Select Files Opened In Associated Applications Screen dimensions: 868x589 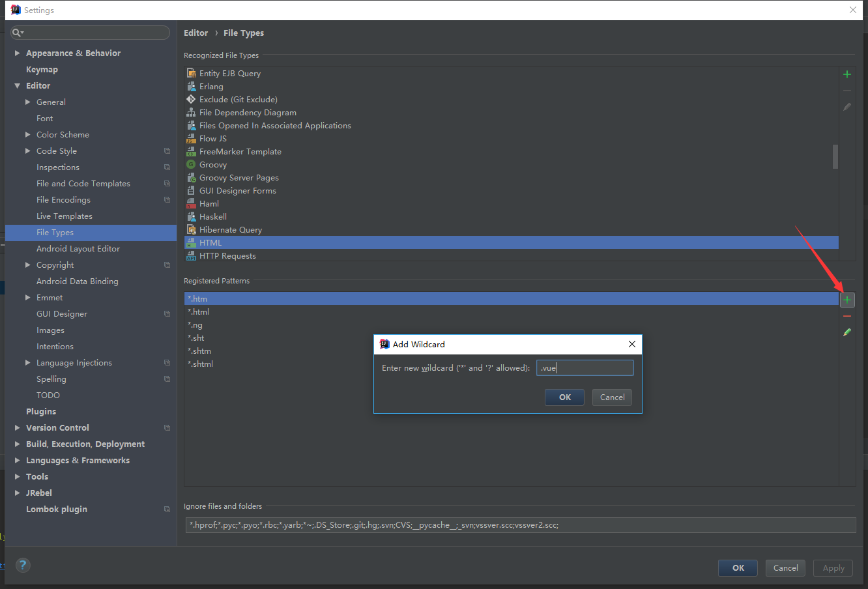512,125
